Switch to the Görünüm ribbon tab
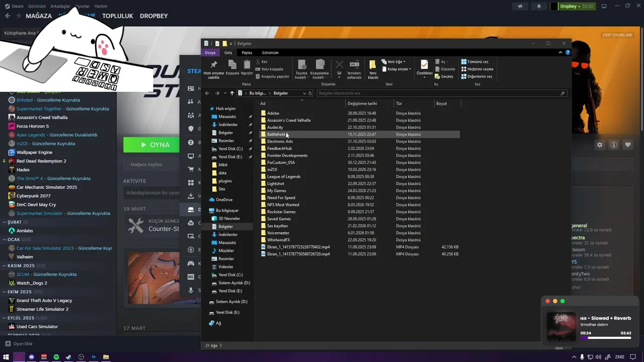644x362 pixels. point(270,52)
